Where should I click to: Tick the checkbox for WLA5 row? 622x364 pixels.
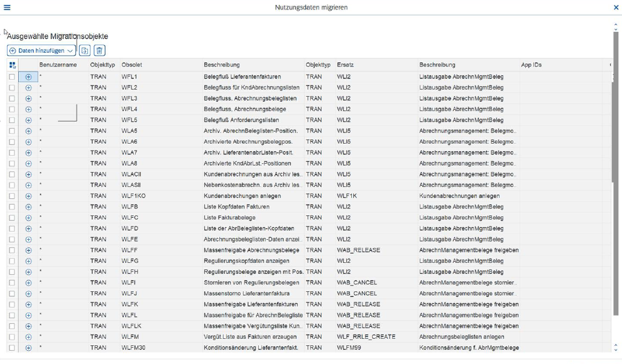[x=12, y=131]
